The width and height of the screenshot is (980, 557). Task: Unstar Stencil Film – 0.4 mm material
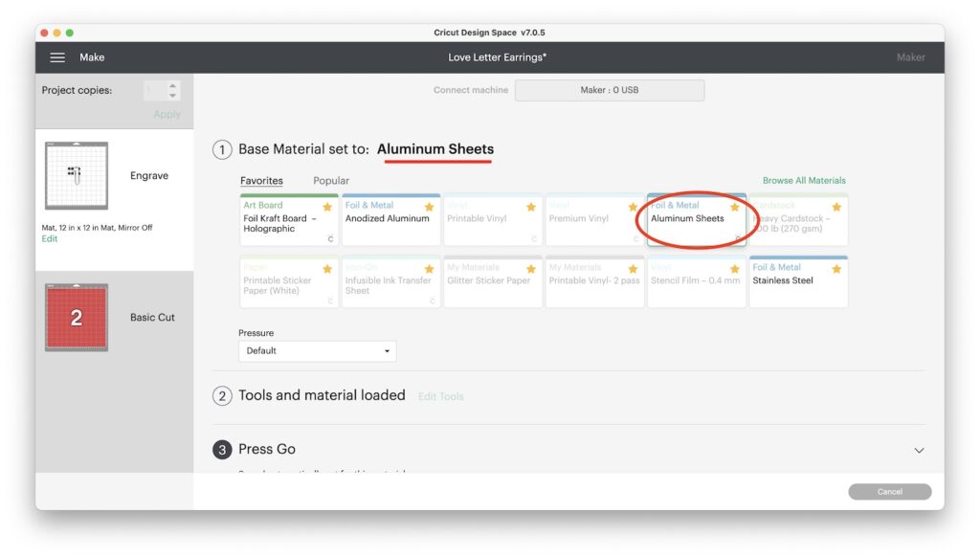pyautogui.click(x=735, y=269)
